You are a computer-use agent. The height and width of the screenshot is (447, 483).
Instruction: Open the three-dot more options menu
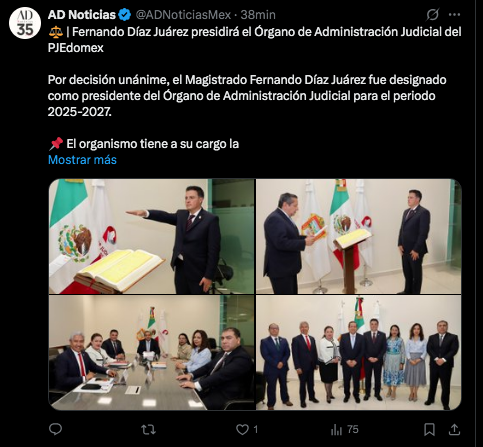tap(454, 15)
